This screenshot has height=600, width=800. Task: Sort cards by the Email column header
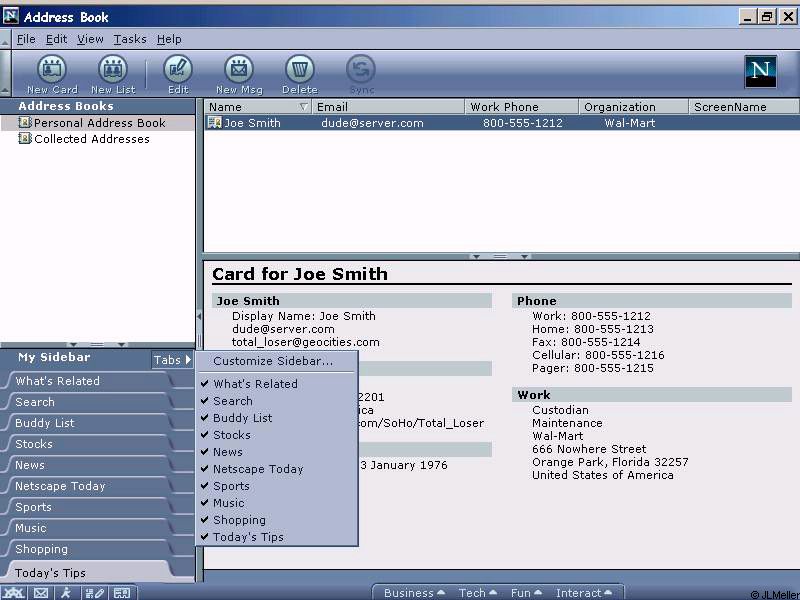388,107
